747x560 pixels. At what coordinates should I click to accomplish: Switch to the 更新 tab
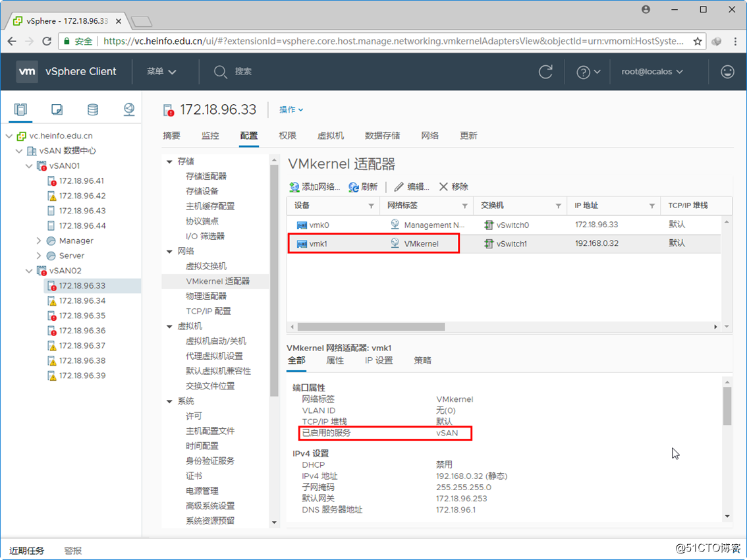click(468, 136)
